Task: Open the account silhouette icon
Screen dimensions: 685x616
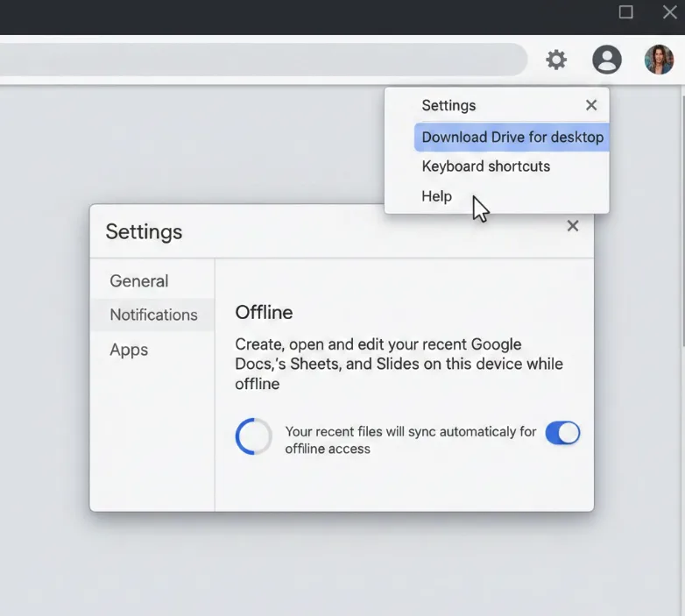Action: (607, 60)
